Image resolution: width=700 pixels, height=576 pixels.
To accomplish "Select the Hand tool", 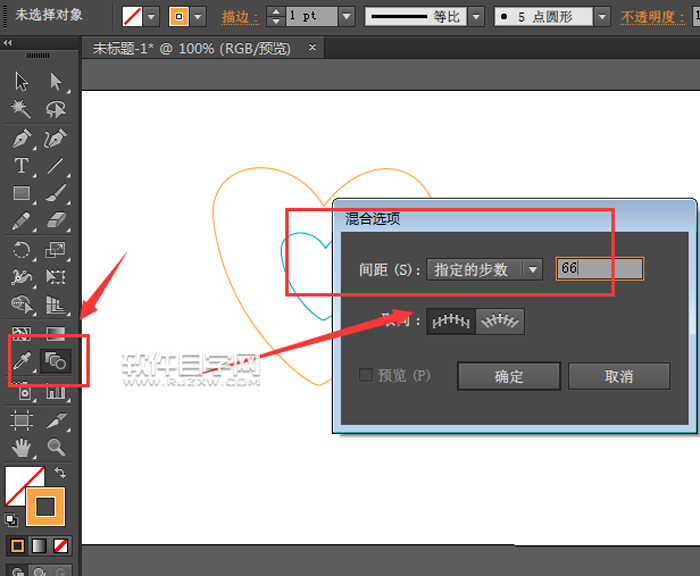I will coord(21,447).
